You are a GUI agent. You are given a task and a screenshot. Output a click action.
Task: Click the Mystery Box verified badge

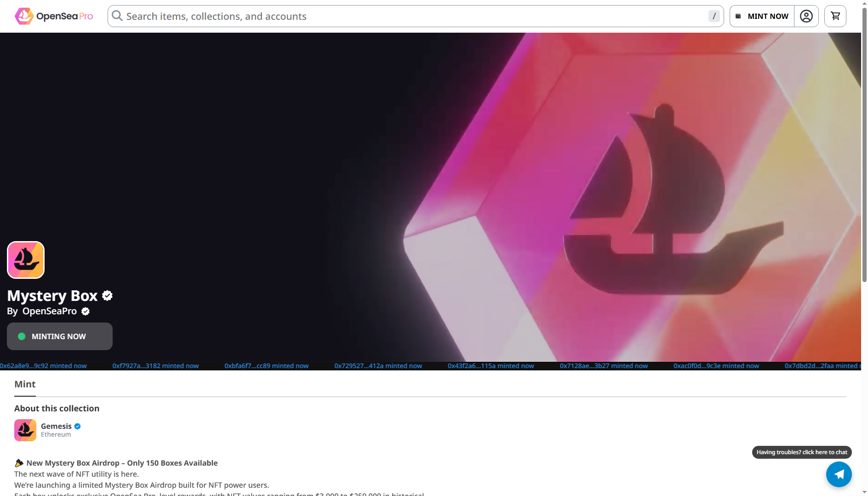tap(108, 295)
